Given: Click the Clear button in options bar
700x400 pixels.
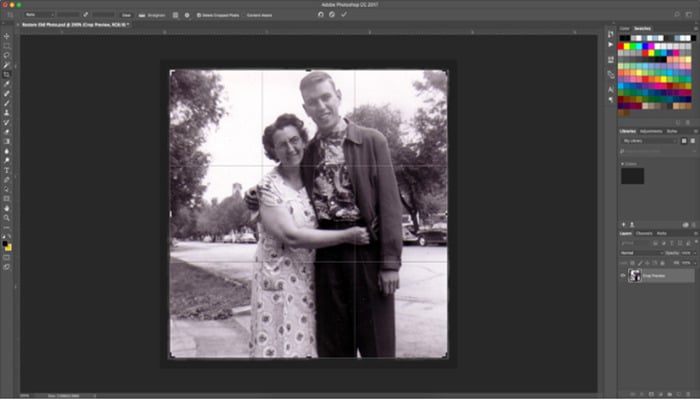Looking at the screenshot, I should [126, 15].
